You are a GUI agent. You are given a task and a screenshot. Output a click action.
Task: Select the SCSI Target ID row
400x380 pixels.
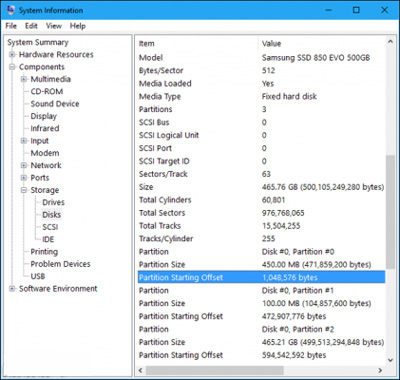pyautogui.click(x=261, y=161)
